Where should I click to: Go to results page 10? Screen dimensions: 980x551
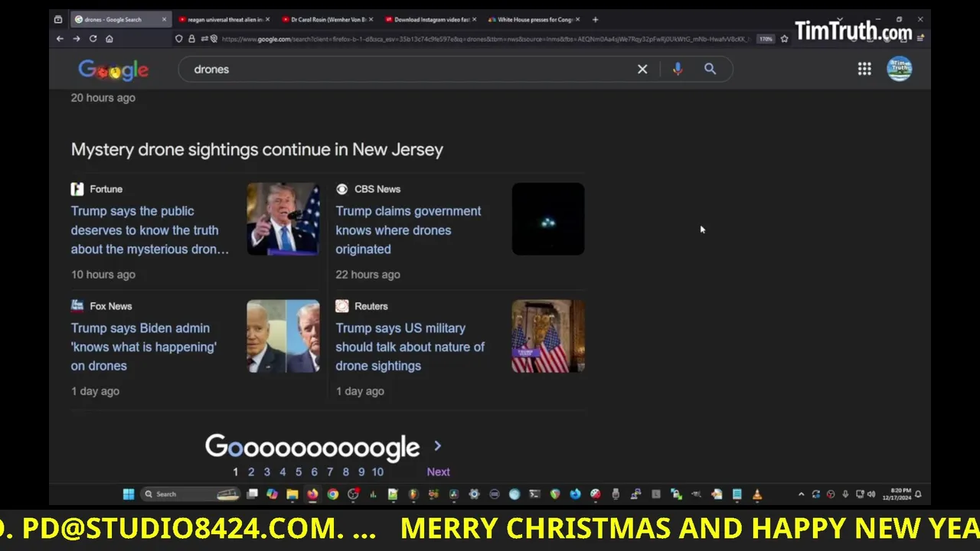pos(377,471)
